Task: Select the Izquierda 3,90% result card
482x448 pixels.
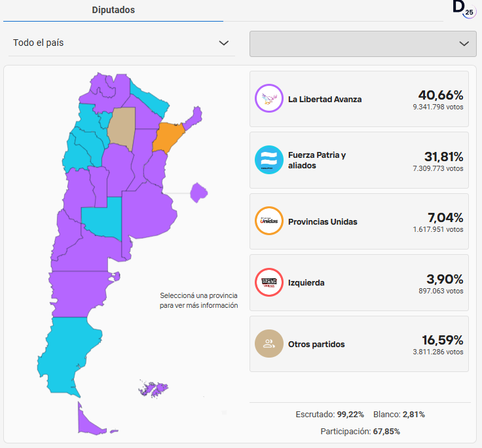Action: (x=359, y=282)
